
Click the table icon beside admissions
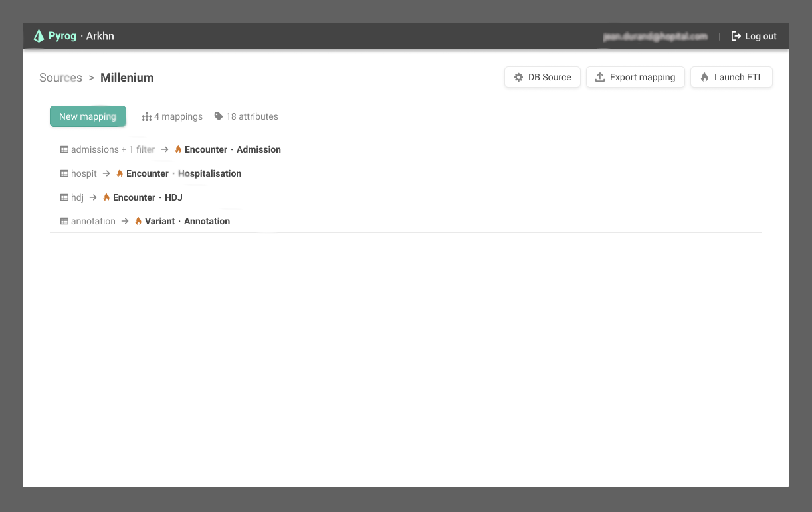pos(64,149)
